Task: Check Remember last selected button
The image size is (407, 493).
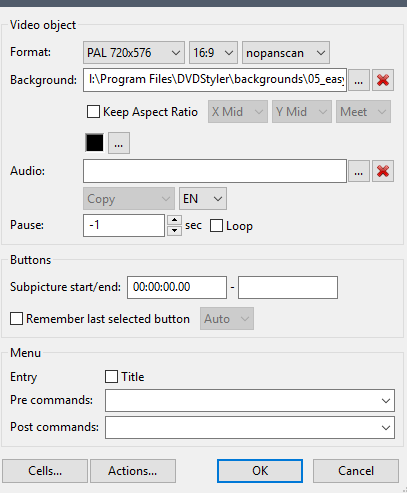Action: pyautogui.click(x=16, y=319)
